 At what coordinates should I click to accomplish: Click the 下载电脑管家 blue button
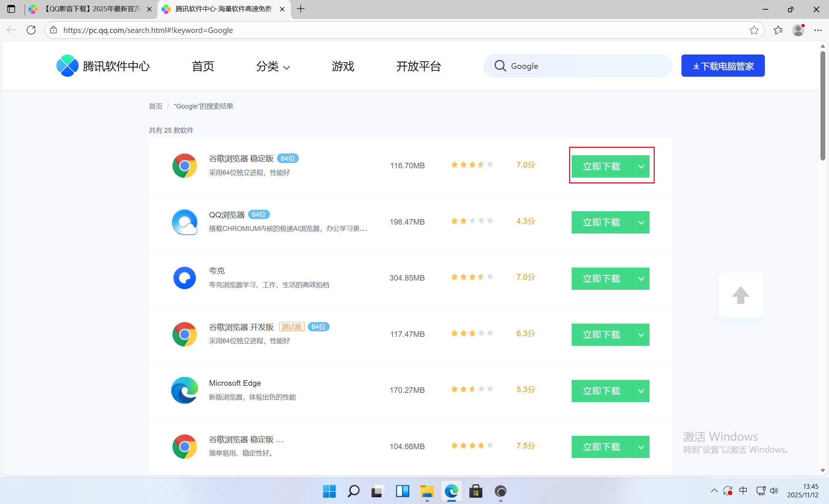point(723,66)
